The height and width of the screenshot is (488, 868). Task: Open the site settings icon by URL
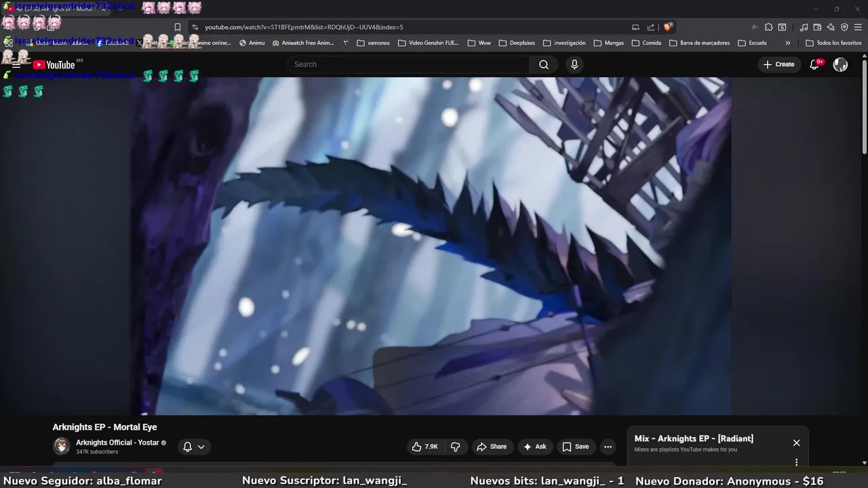coord(195,27)
